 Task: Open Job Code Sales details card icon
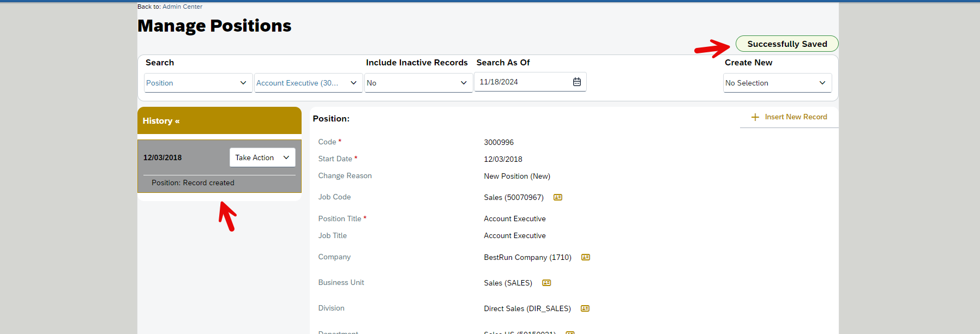[557, 197]
